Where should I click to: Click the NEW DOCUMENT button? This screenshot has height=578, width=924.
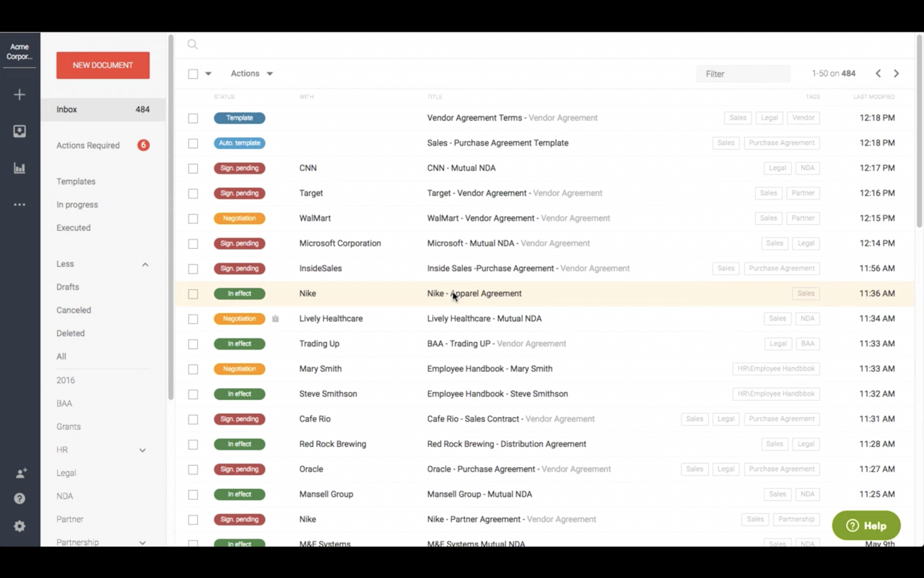pos(103,65)
